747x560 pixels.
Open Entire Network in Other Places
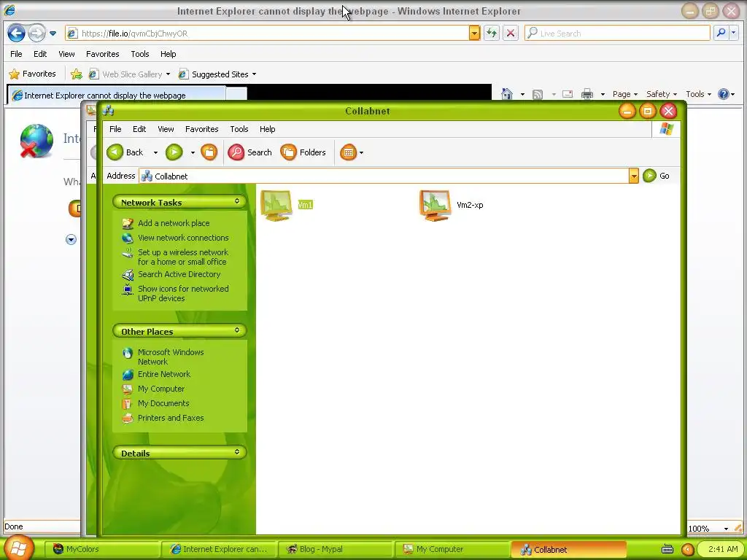pyautogui.click(x=164, y=374)
